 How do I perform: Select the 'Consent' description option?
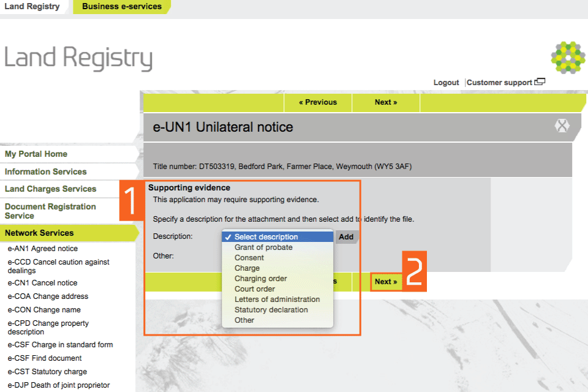coord(249,258)
